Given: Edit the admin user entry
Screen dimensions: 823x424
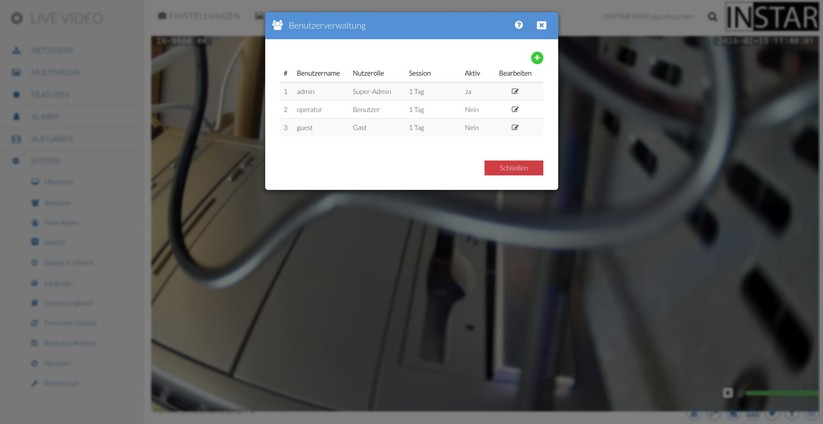Looking at the screenshot, I should click(515, 91).
